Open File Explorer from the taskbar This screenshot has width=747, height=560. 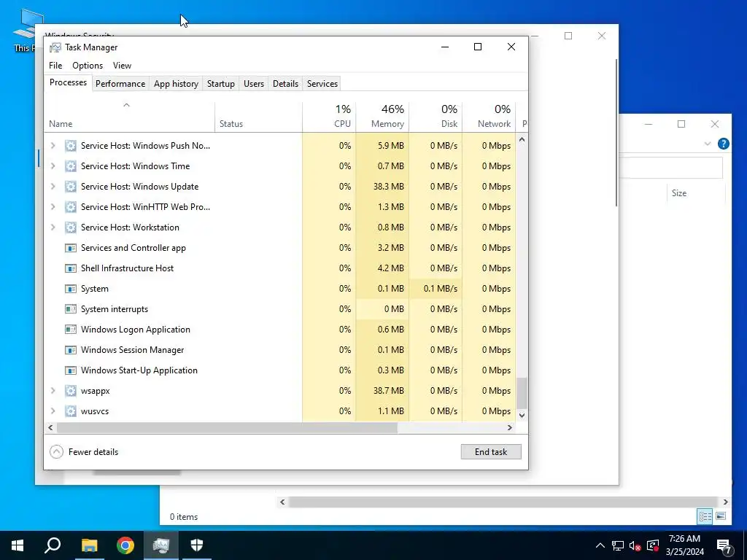[89, 545]
